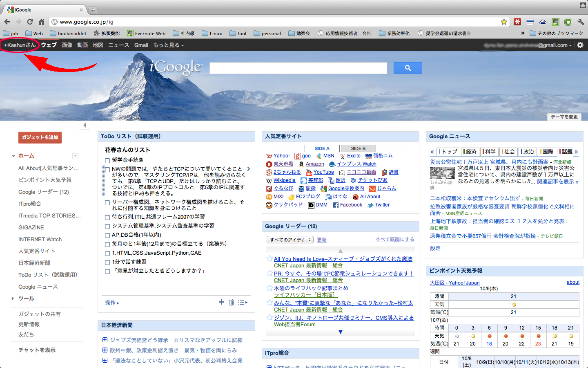Screen dimensions: 588x368
Task: Click the ガジェットを追加 button
Action: pos(40,137)
